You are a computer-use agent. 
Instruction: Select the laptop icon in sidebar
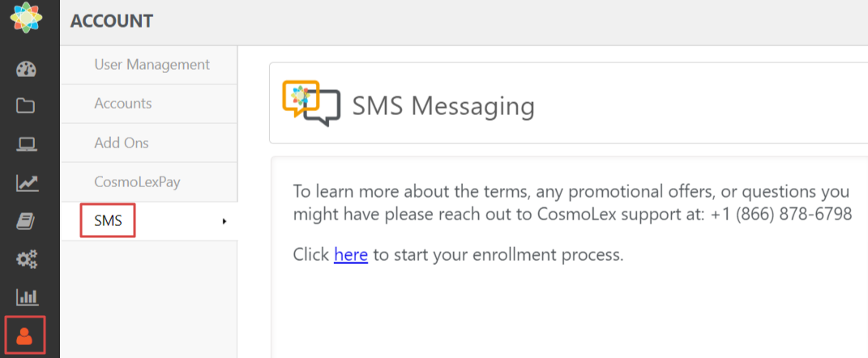click(27, 145)
